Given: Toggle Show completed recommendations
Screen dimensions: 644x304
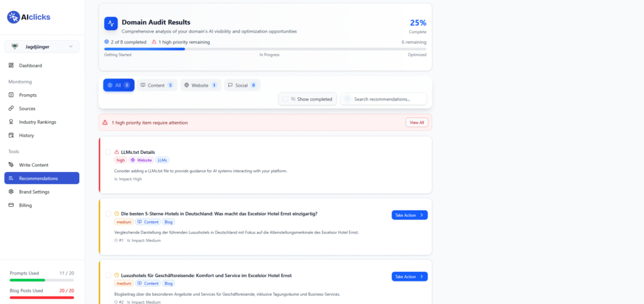Looking at the screenshot, I should pyautogui.click(x=308, y=99).
